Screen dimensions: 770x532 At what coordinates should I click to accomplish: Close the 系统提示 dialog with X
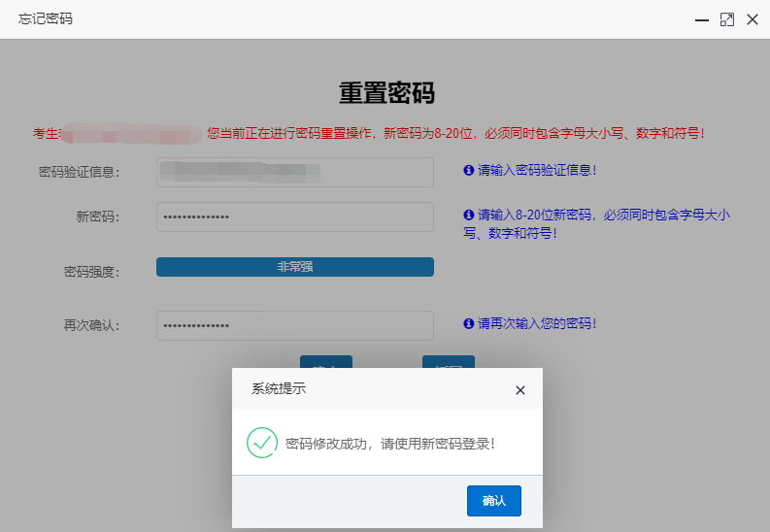(x=520, y=390)
